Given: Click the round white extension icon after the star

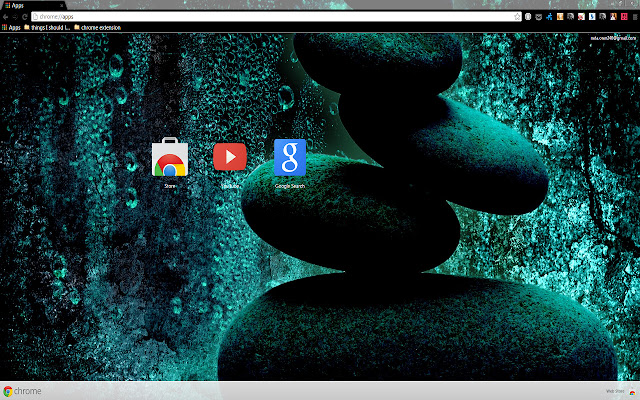Looking at the screenshot, I should click(x=528, y=17).
